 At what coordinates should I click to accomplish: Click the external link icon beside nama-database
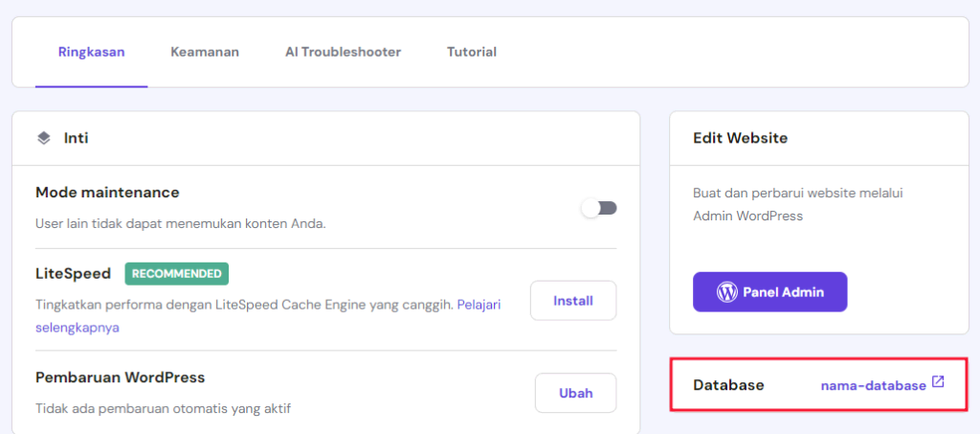938,383
